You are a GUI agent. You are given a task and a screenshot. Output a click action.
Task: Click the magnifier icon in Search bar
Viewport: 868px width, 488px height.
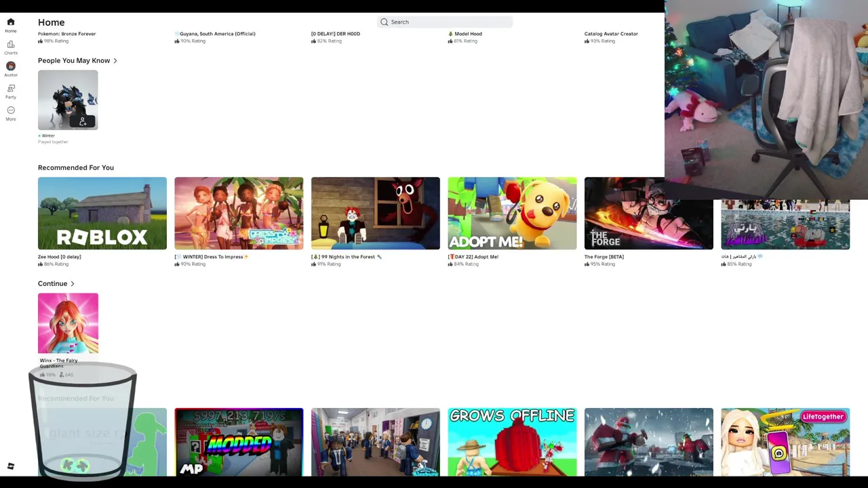coord(384,22)
